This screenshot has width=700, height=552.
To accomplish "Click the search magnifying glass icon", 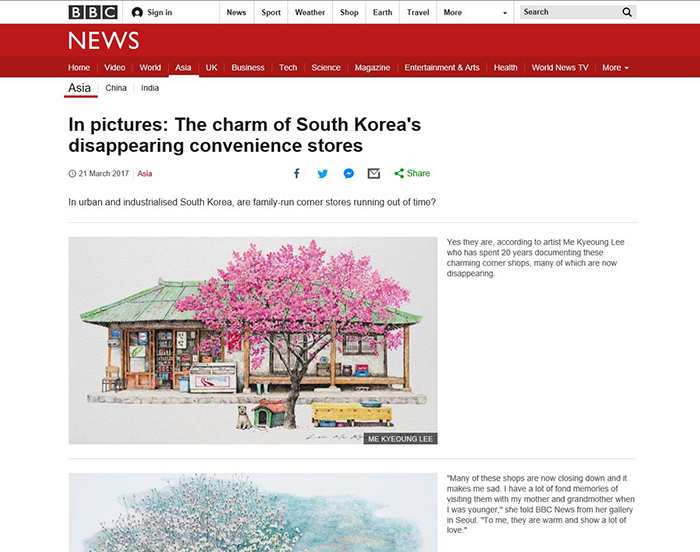I will 627,12.
